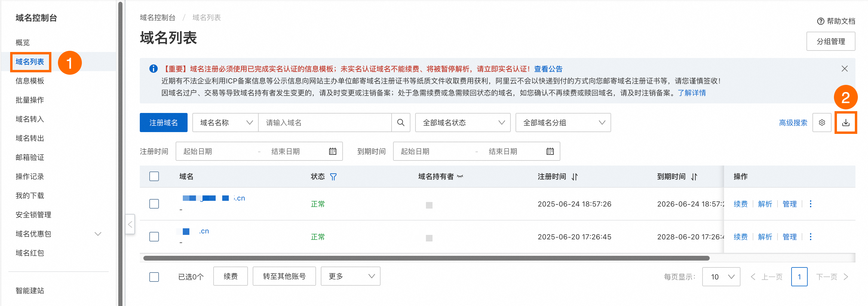The image size is (868, 306).
Task: Click 管理 for first domain row
Action: (x=789, y=204)
